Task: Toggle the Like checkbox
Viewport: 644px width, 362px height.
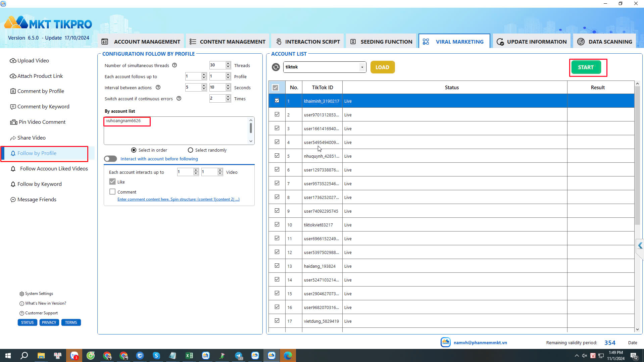Action: (112, 182)
